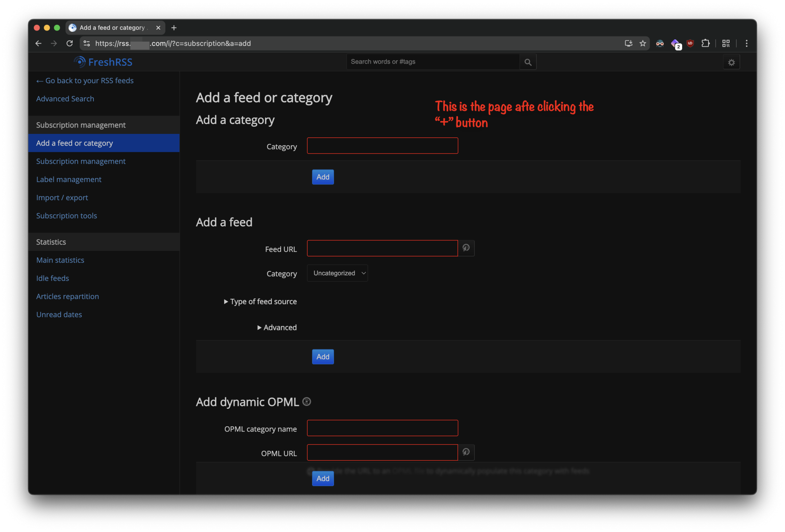Focus the OPML URL field
785x532 pixels.
point(382,452)
